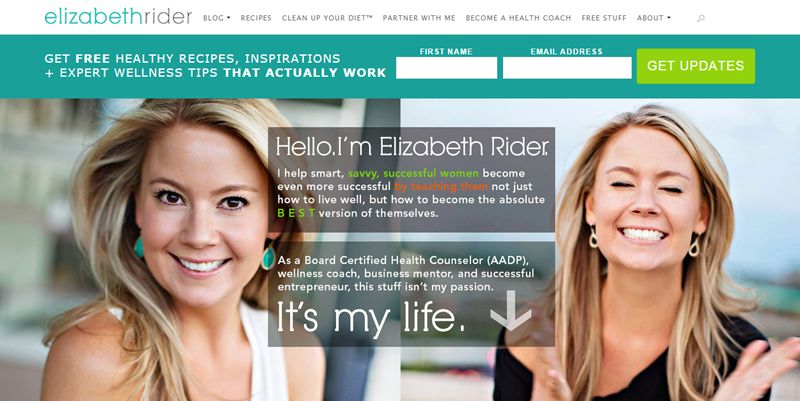Focus the First Name input field
The height and width of the screenshot is (401, 800).
[x=446, y=68]
